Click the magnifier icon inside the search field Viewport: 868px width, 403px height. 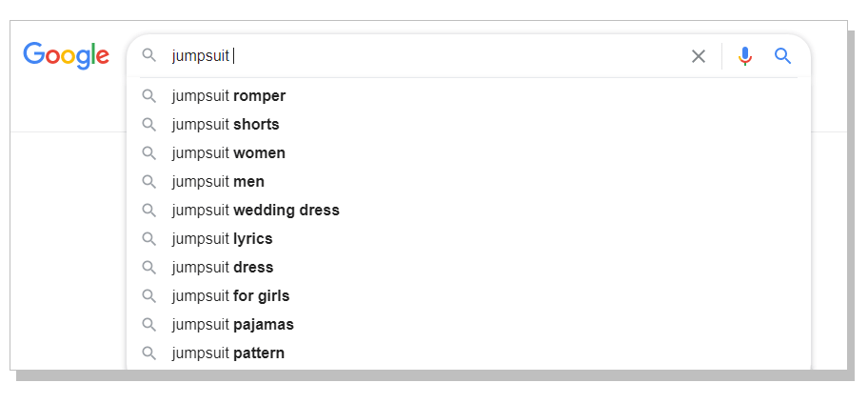(148, 56)
